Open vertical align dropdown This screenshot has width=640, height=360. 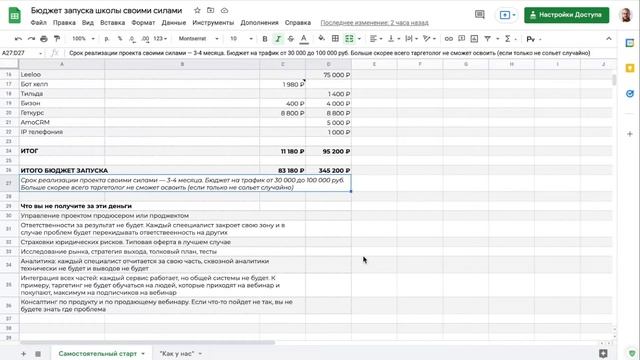click(x=393, y=39)
